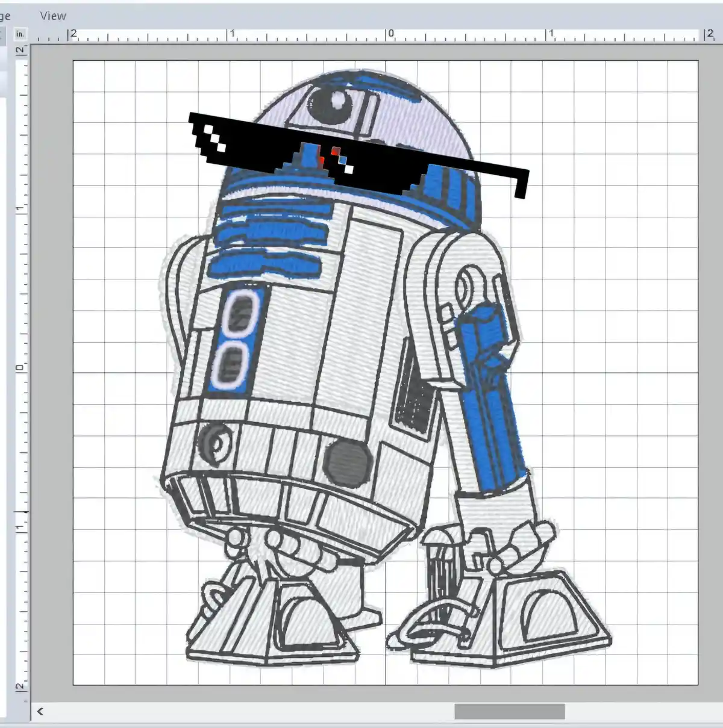Open the View menu
The width and height of the screenshot is (723, 728).
(53, 16)
